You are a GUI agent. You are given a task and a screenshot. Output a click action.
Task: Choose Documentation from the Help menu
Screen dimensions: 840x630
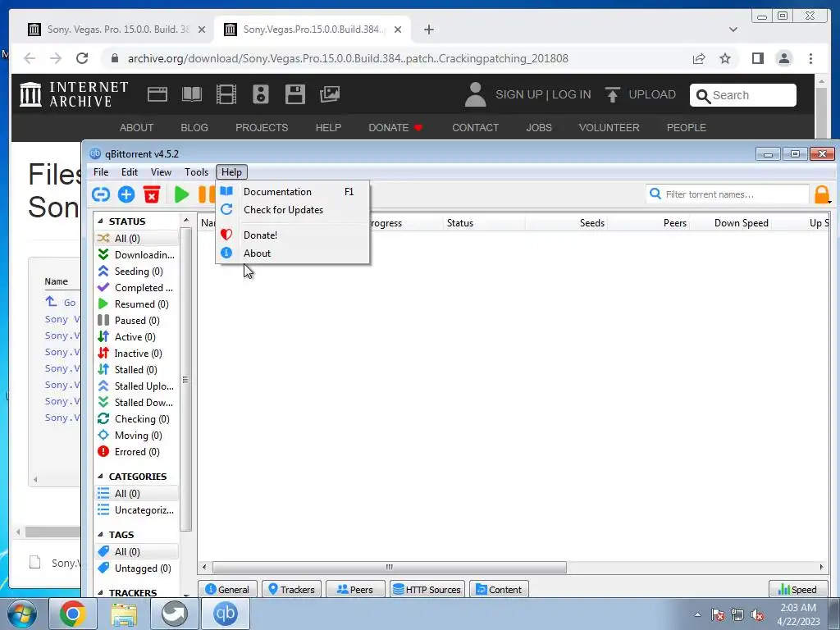(x=293, y=192)
